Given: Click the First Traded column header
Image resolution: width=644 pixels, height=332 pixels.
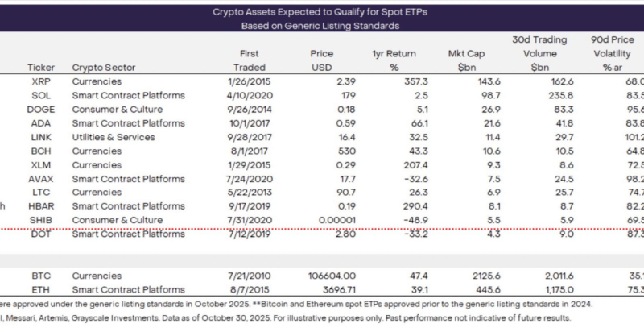Looking at the screenshot, I should [247, 60].
